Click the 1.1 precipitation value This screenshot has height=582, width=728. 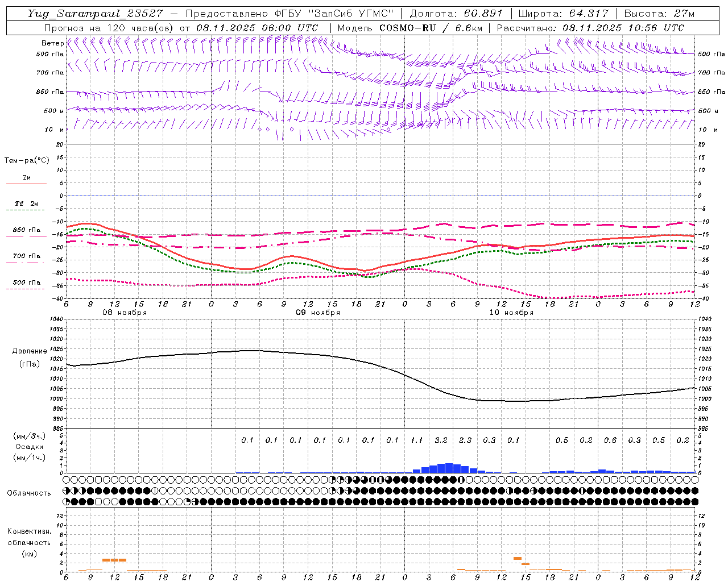[x=417, y=440]
